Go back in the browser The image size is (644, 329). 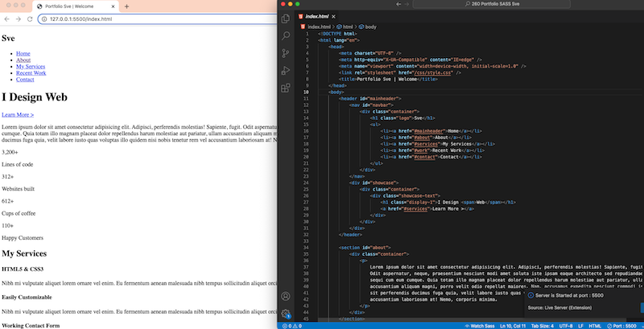click(6, 19)
